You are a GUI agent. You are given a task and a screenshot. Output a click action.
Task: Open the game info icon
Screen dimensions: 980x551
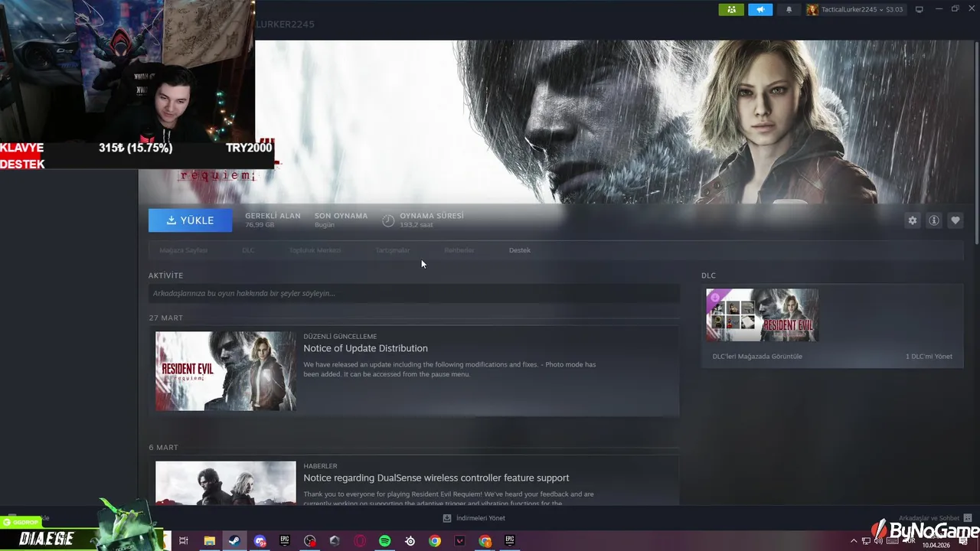click(933, 220)
